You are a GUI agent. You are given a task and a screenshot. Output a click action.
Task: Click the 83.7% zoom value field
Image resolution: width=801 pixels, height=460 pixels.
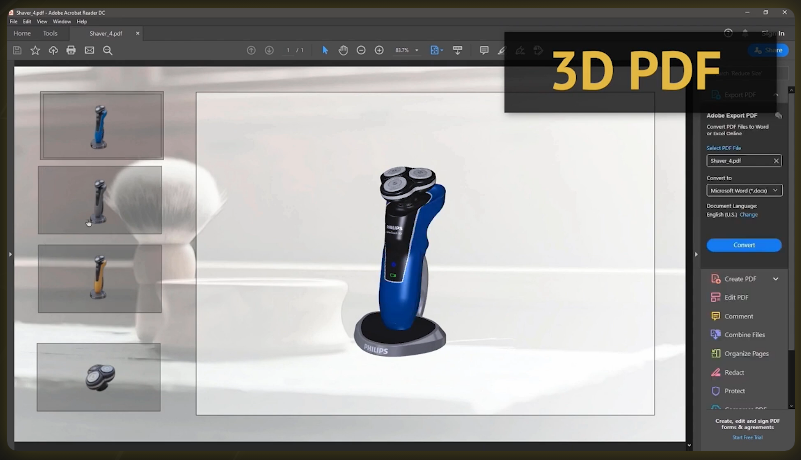point(402,50)
